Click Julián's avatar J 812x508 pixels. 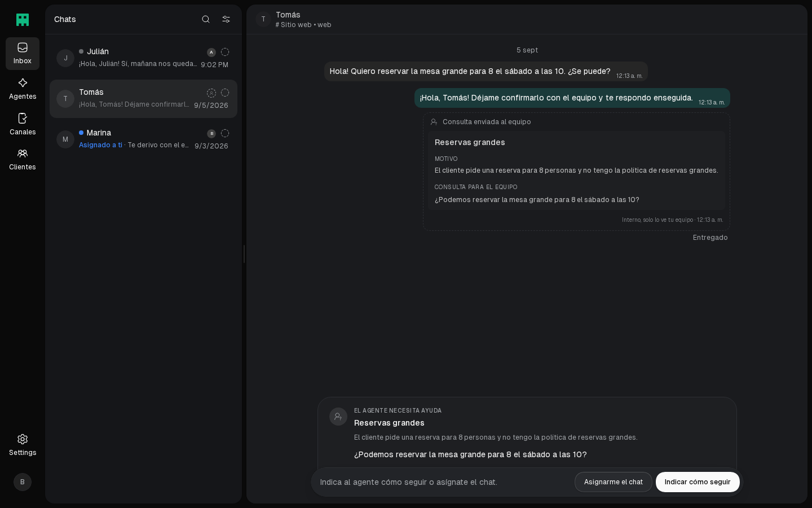pyautogui.click(x=65, y=58)
